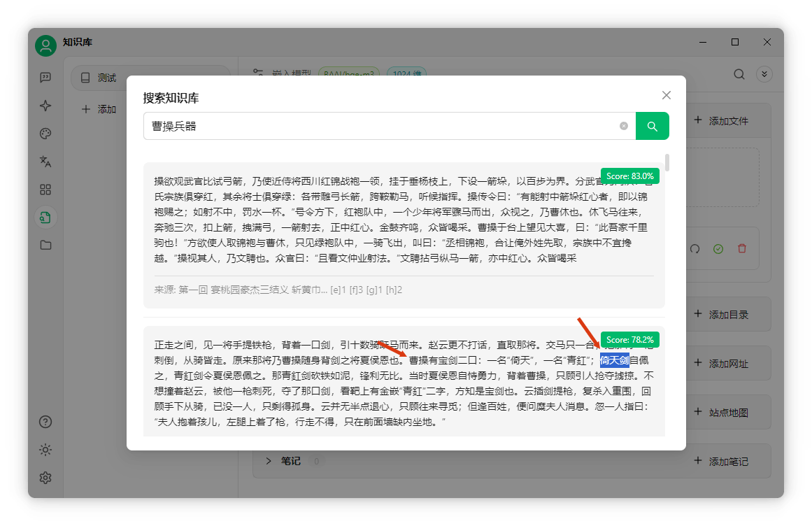The height and width of the screenshot is (526, 812).
Task: Click the red delete trash icon
Action: coord(742,248)
